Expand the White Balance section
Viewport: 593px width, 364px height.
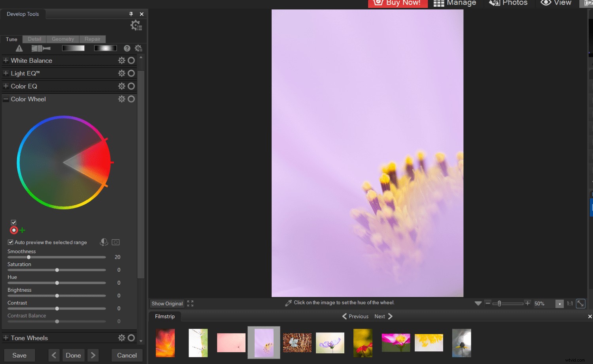pyautogui.click(x=6, y=60)
